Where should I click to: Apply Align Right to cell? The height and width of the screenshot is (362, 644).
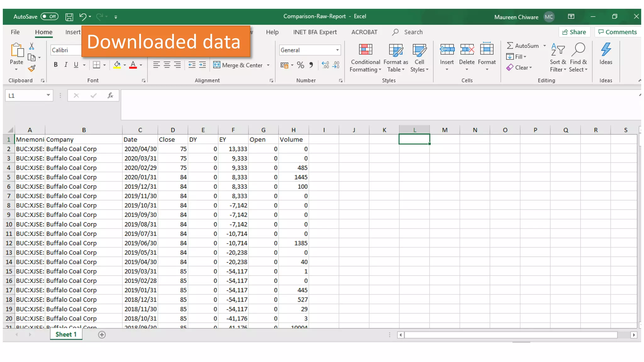pyautogui.click(x=178, y=65)
